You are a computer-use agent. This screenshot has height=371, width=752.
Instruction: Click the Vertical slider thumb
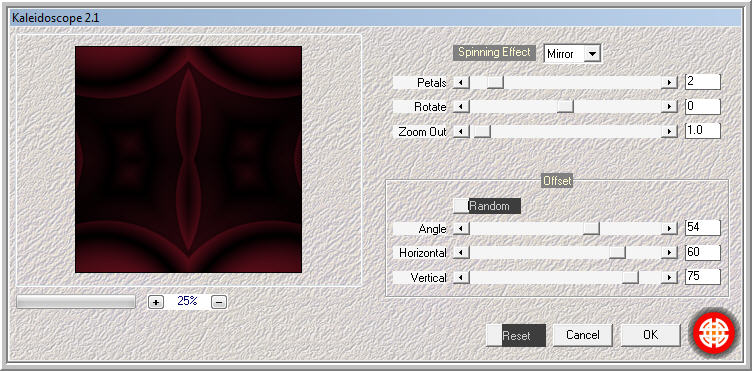(630, 278)
